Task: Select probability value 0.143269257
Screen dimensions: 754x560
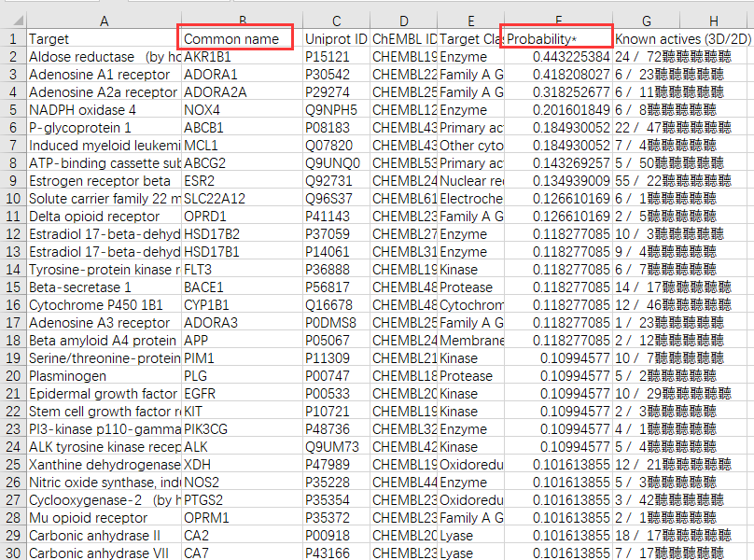Action: [558, 163]
